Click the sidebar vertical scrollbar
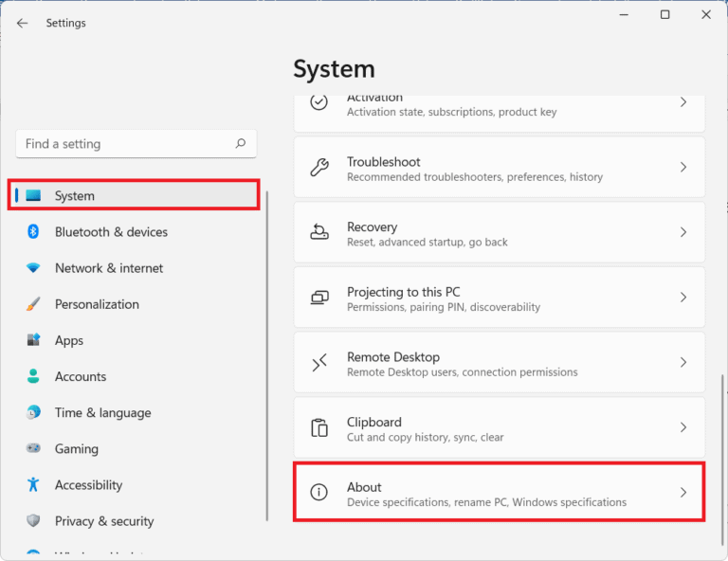The width and height of the screenshot is (728, 561). (267, 356)
